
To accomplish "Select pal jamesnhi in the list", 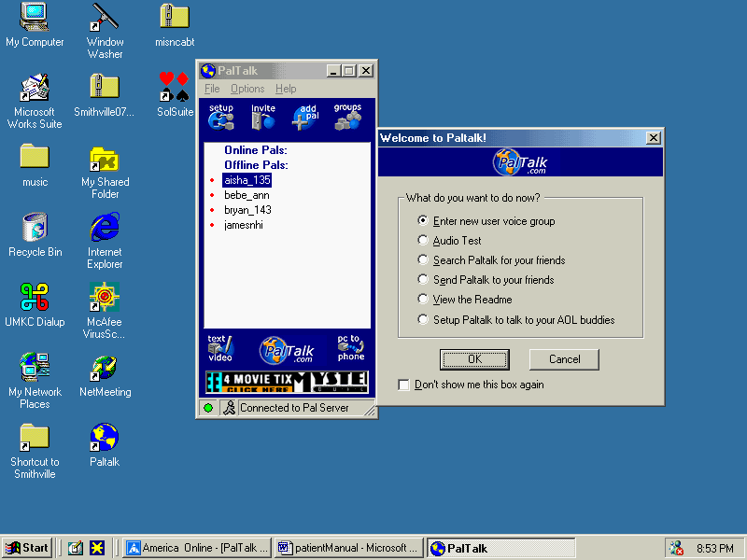I will tap(244, 225).
